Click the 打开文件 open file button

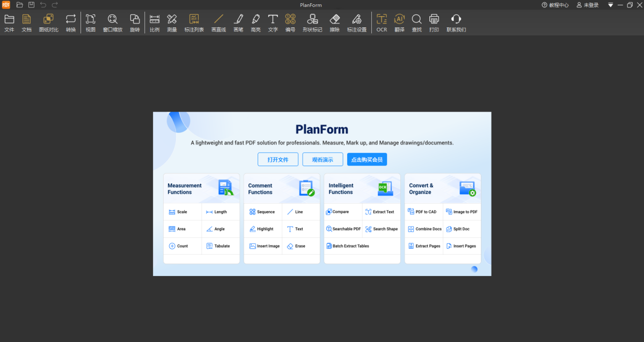pyautogui.click(x=277, y=159)
